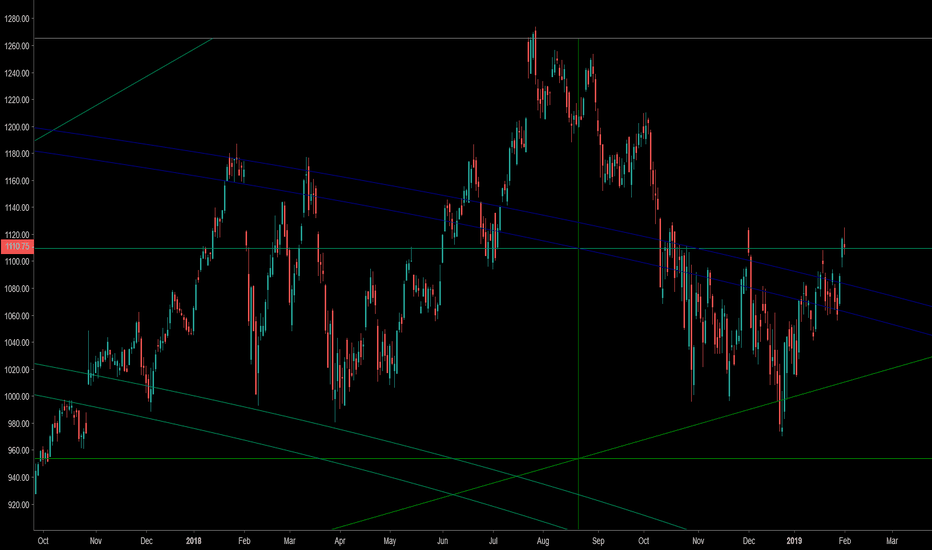Select the 920.00 price axis label
Viewport: 932px width, 550px height.
[18, 505]
